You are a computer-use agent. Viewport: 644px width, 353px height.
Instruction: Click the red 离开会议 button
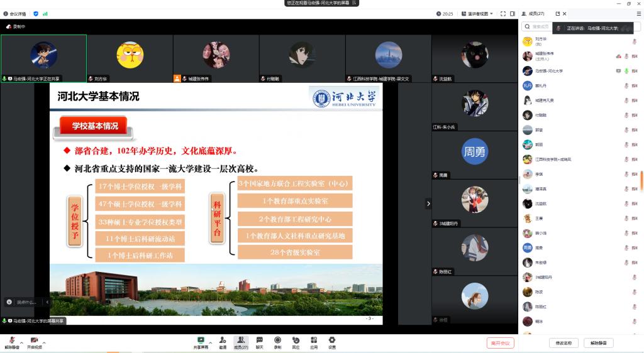point(500,343)
